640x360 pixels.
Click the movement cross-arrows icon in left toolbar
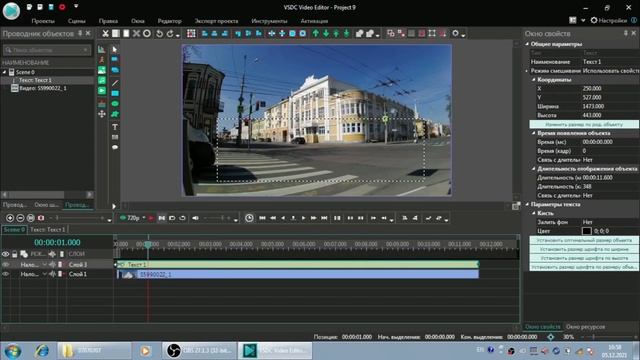[x=102, y=114]
